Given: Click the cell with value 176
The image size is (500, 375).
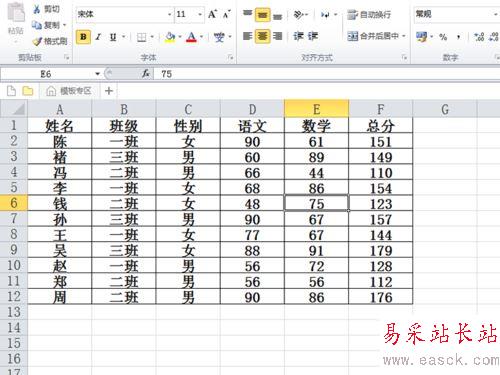Looking at the screenshot, I should click(x=381, y=297).
